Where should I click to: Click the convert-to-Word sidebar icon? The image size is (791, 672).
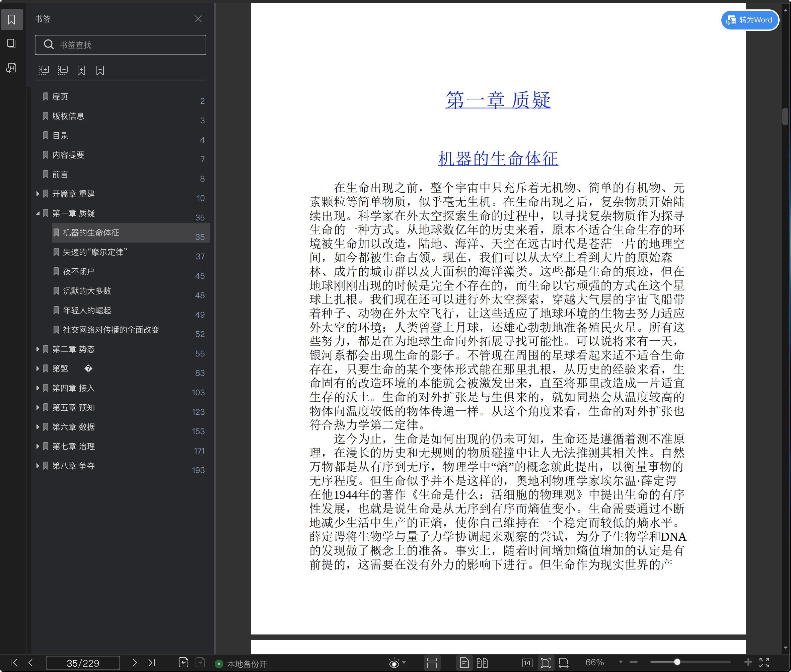point(11,68)
